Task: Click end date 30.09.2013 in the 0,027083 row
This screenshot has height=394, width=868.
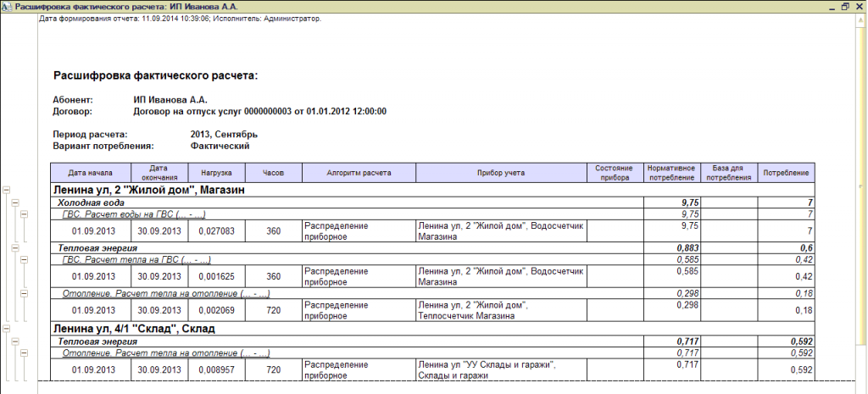Action: [x=160, y=231]
